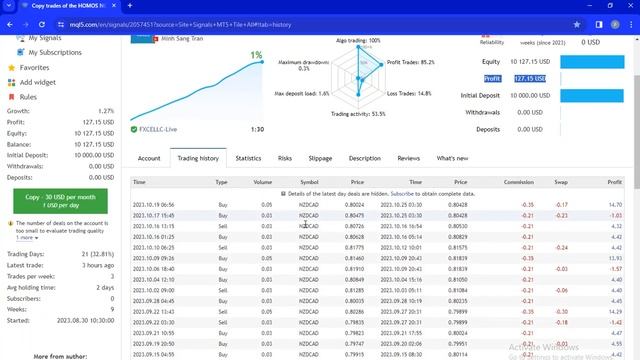The width and height of the screenshot is (640, 360).
Task: Open the browser profile avatar
Action: pyautogui.click(x=615, y=24)
